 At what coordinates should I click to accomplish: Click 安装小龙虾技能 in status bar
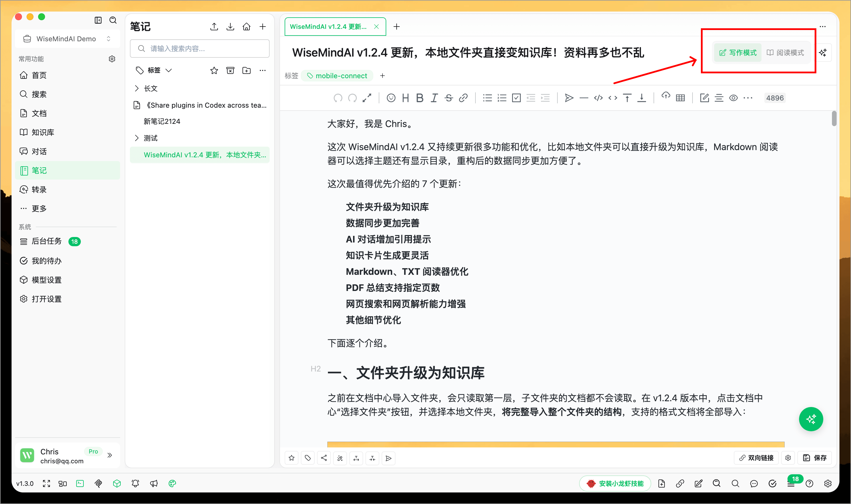pos(615,484)
